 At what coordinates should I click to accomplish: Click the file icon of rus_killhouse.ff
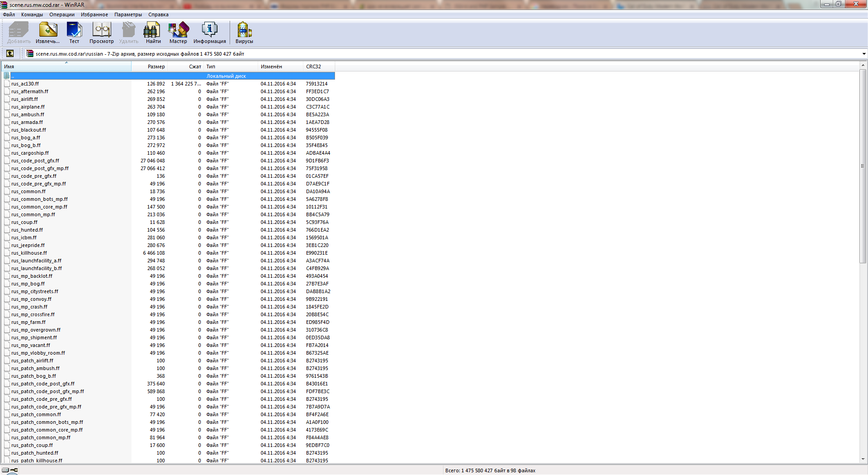[x=7, y=253]
